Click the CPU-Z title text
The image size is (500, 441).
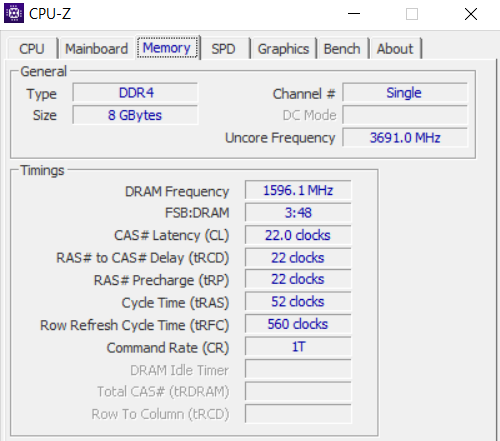tap(50, 14)
